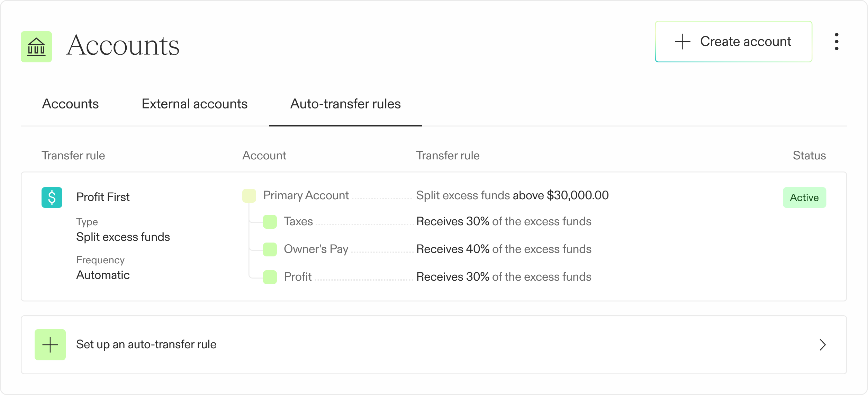The image size is (868, 395).
Task: Click the Owner's Pay account green square
Action: pos(270,249)
